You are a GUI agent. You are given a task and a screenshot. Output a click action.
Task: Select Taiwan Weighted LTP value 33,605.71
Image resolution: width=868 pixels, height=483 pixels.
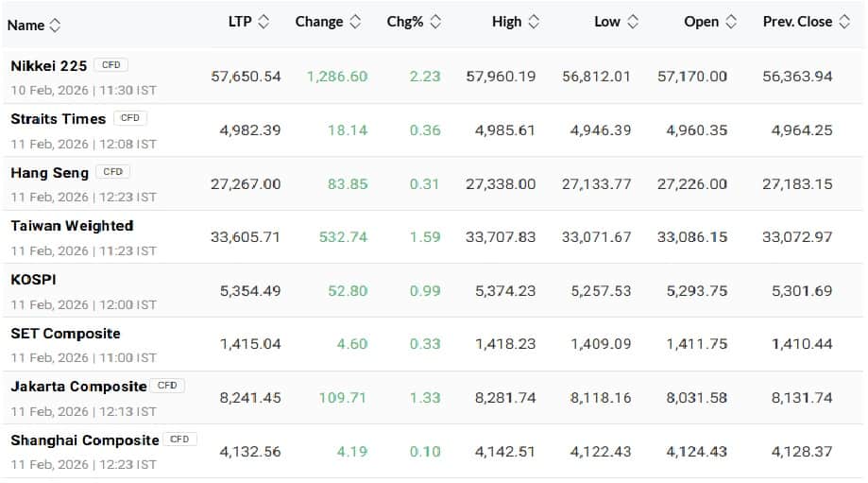coord(246,237)
